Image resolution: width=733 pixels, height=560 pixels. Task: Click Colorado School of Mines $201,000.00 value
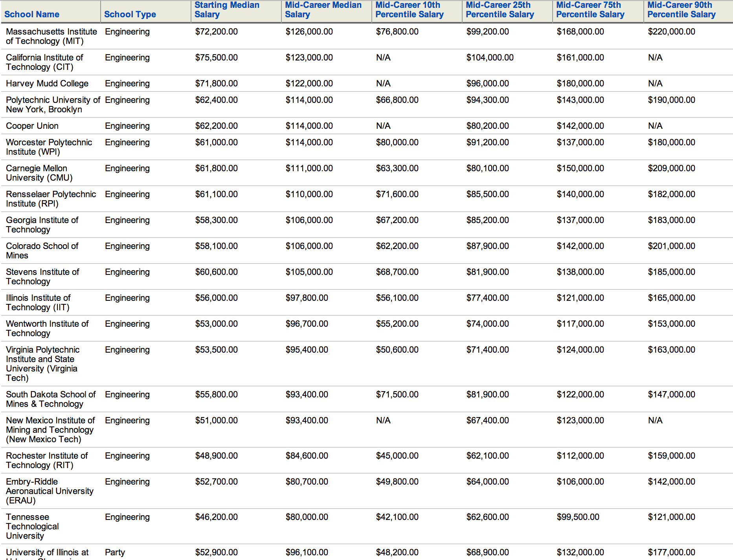click(x=672, y=246)
